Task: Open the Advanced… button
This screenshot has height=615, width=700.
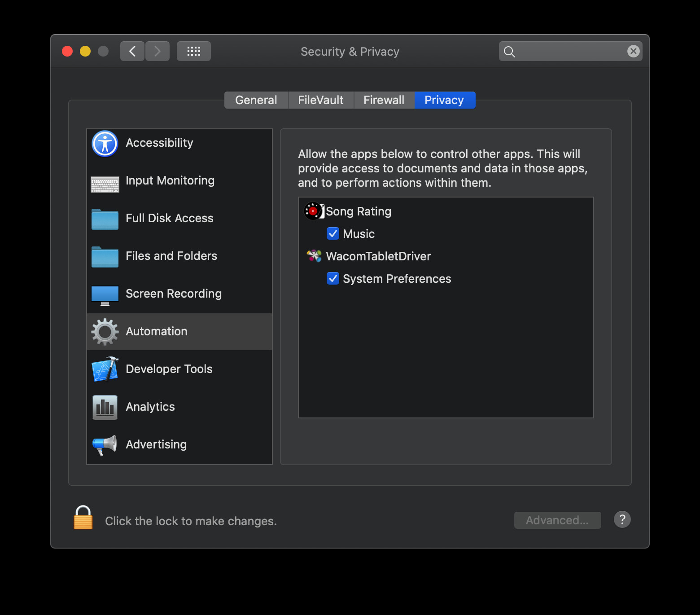Action: (x=557, y=520)
